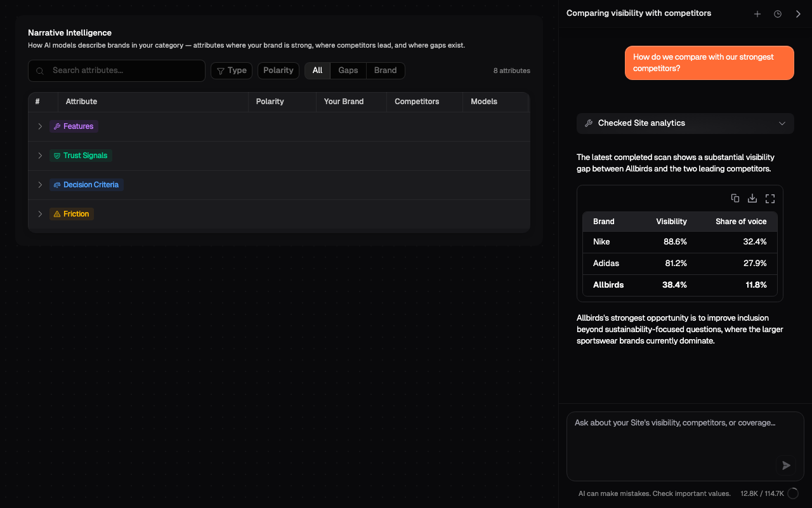Click Allbirds 38.4% visibility value
The image size is (812, 508).
pyautogui.click(x=674, y=285)
